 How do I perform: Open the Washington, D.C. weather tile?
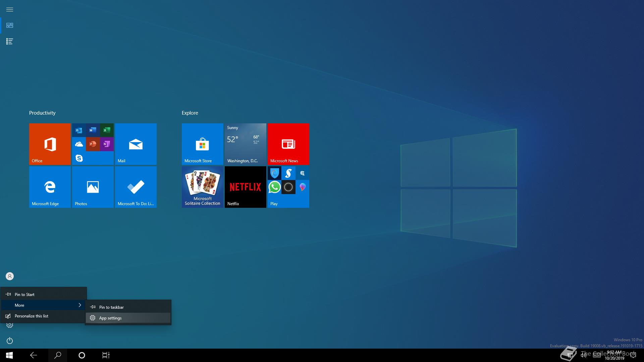click(x=246, y=144)
